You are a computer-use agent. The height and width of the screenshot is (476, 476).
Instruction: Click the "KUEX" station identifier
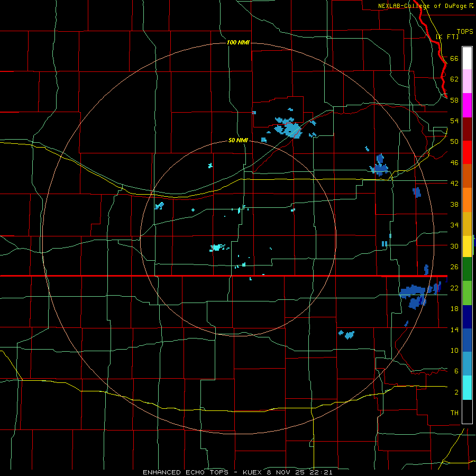[x=253, y=472]
